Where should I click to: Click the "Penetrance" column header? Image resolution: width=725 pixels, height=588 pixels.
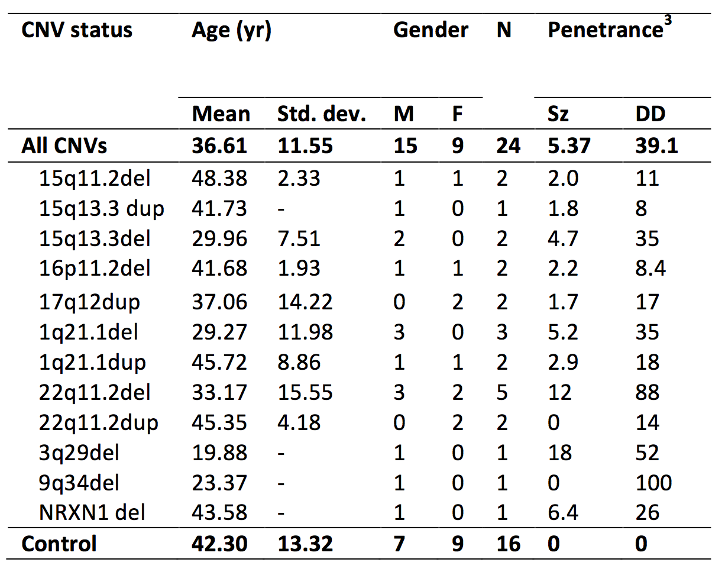605,30
